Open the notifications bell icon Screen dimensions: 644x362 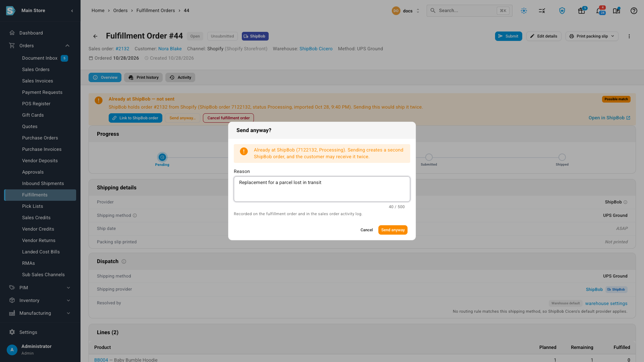[599, 11]
